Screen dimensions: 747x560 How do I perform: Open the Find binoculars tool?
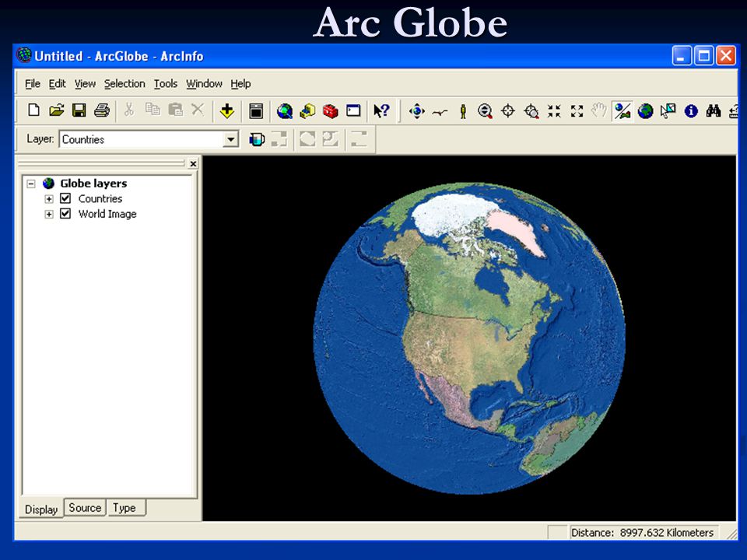(x=714, y=111)
